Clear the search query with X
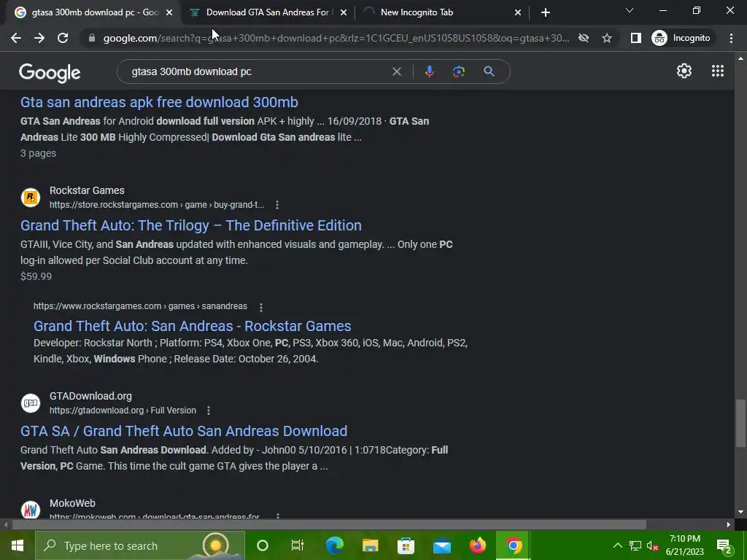Screen dimensions: 747x560 pyautogui.click(x=396, y=71)
